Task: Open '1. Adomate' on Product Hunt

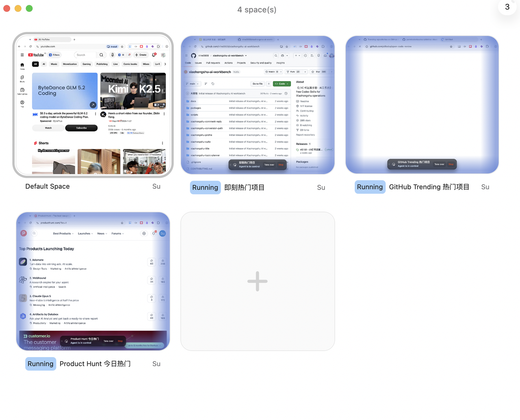Action: [x=37, y=260]
